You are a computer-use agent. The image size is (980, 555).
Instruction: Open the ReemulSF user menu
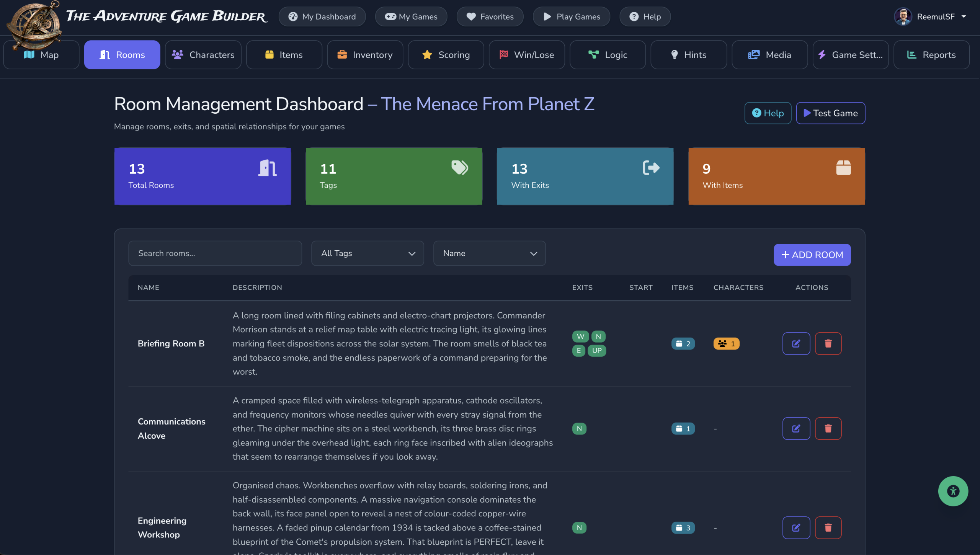930,16
